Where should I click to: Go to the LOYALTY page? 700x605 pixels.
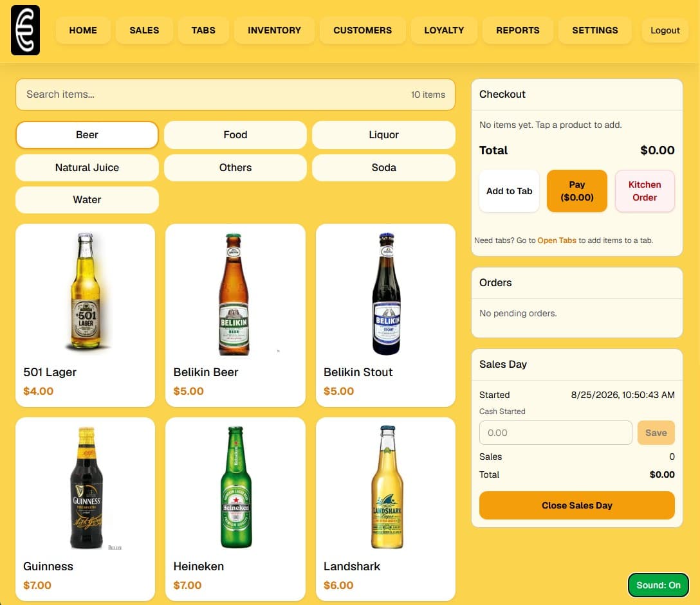pos(444,30)
